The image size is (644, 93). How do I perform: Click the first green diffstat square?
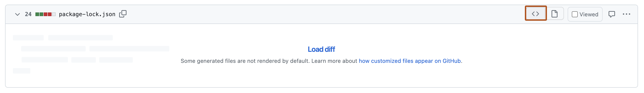(x=37, y=14)
